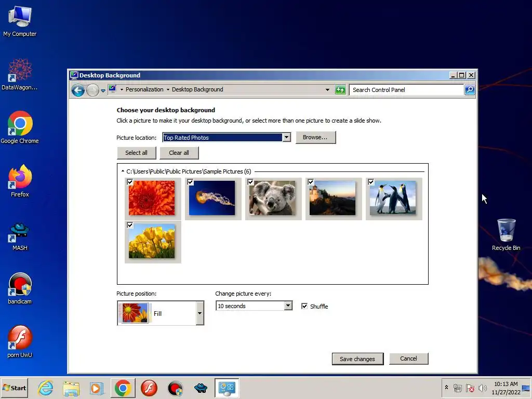Viewport: 532px width, 399px height.
Task: Click the Cancel button
Action: (x=408, y=358)
